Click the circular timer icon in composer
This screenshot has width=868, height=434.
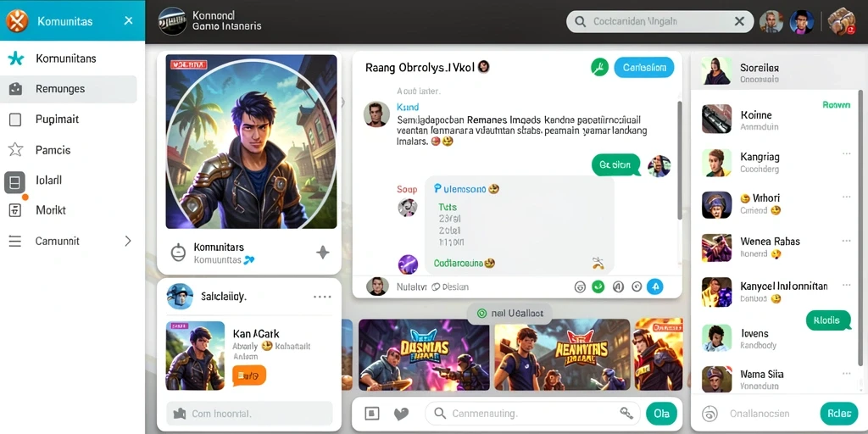(637, 287)
